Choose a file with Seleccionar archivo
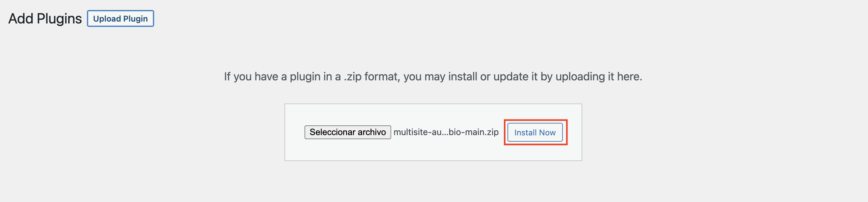 click(347, 132)
